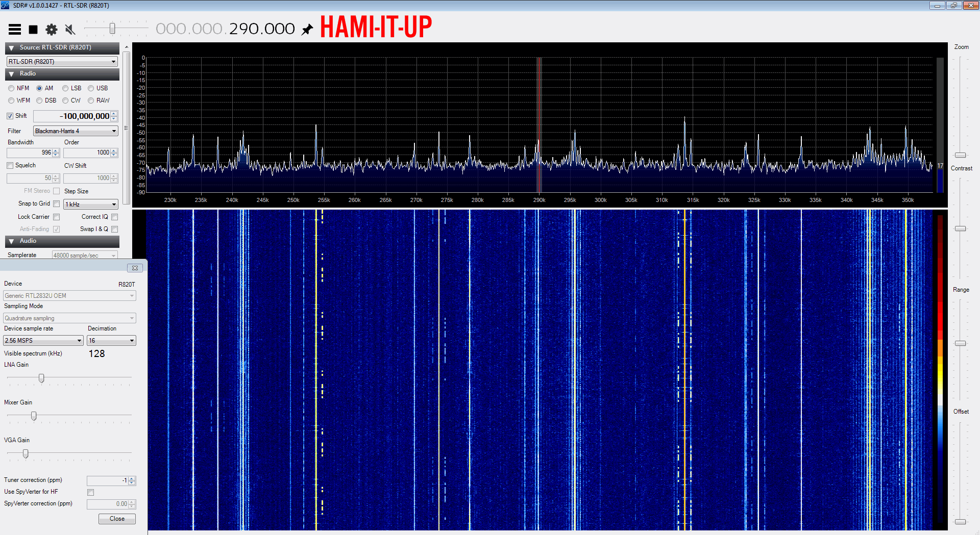
Task: Enable Correct IQ checkbox
Action: click(x=115, y=217)
